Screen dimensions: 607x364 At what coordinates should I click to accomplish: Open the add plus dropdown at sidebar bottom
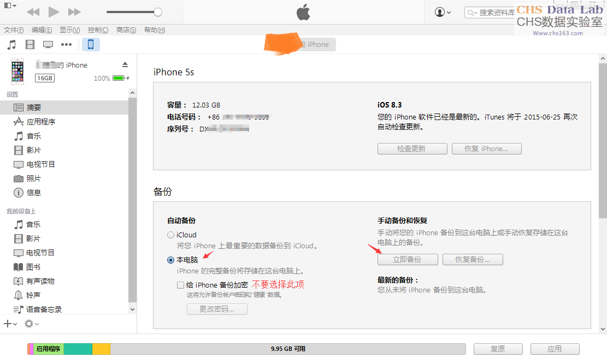click(x=10, y=324)
